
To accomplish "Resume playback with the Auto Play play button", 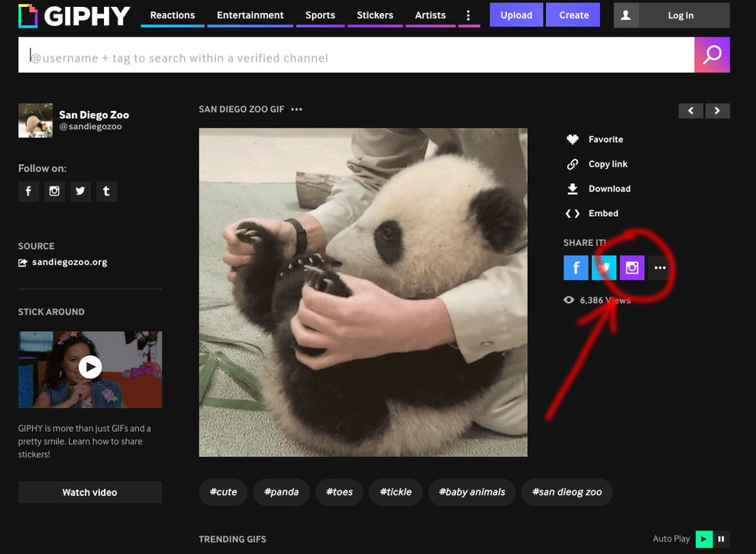I will coord(704,539).
